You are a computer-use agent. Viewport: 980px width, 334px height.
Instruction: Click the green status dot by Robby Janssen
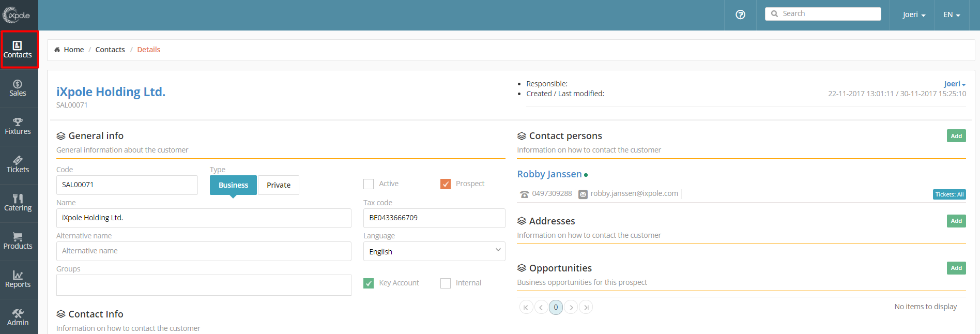pos(586,175)
